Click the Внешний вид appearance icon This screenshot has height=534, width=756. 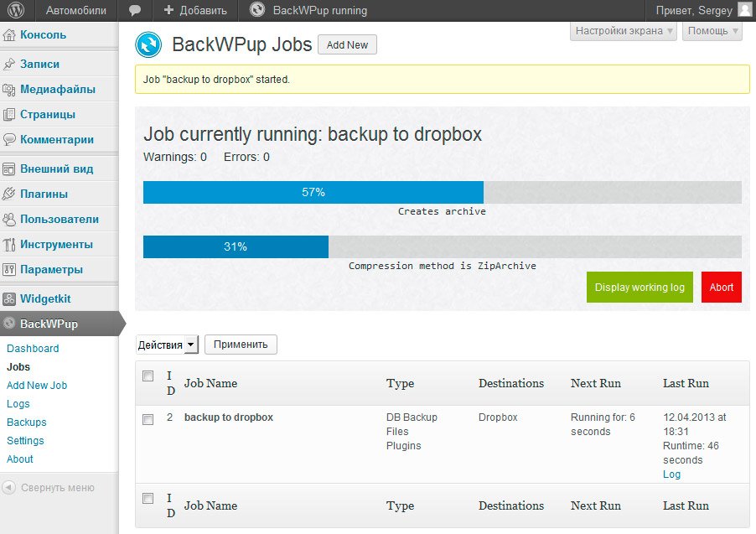pyautogui.click(x=9, y=168)
